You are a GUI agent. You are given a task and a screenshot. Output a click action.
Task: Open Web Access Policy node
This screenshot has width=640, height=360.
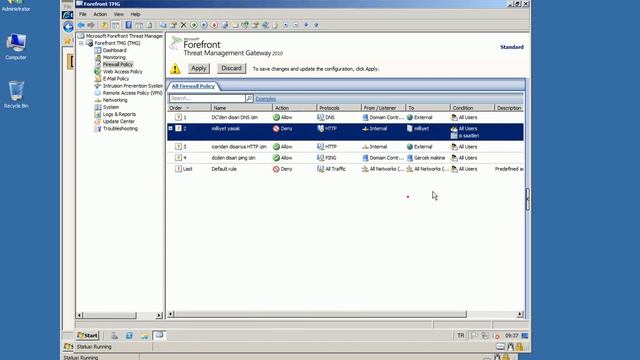pyautogui.click(x=122, y=72)
